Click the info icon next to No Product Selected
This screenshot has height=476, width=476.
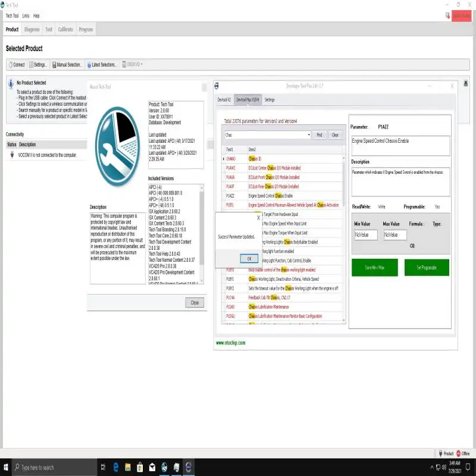tap(11, 83)
